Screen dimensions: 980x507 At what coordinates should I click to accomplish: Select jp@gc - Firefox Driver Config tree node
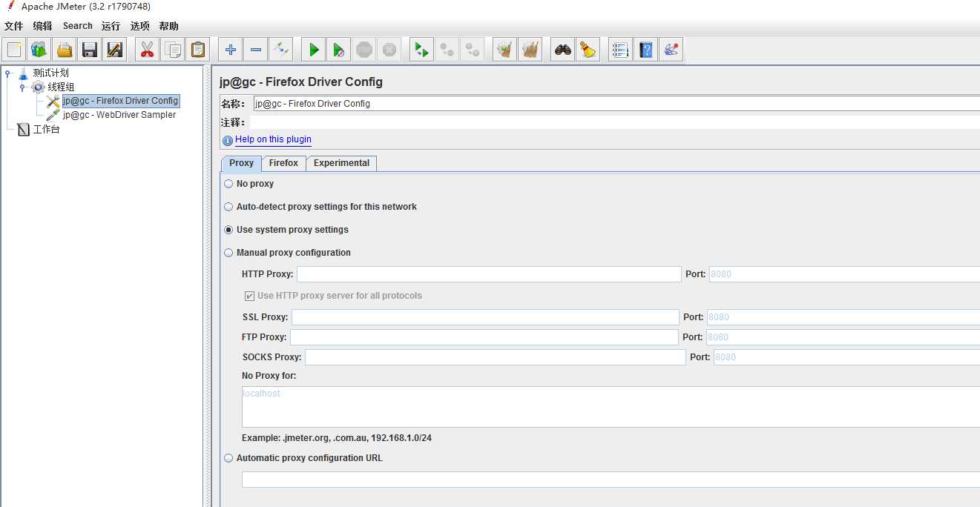pos(120,101)
